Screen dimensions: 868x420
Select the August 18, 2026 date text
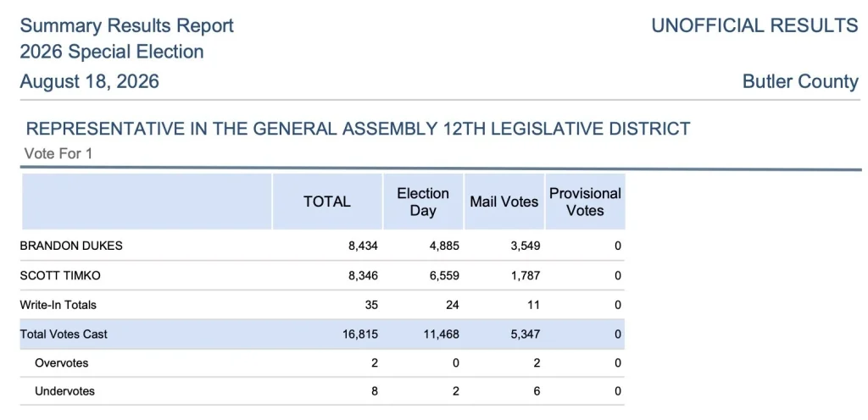[x=90, y=82]
